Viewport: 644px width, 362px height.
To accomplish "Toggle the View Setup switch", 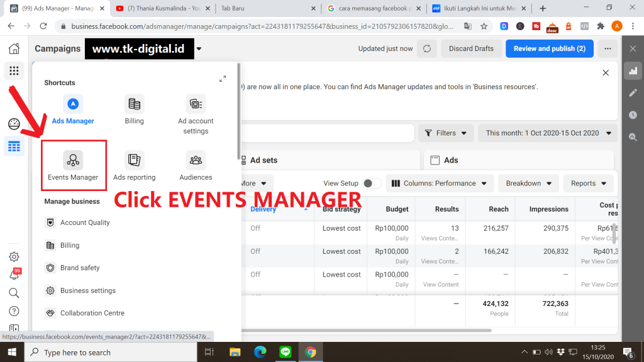I will pos(372,184).
